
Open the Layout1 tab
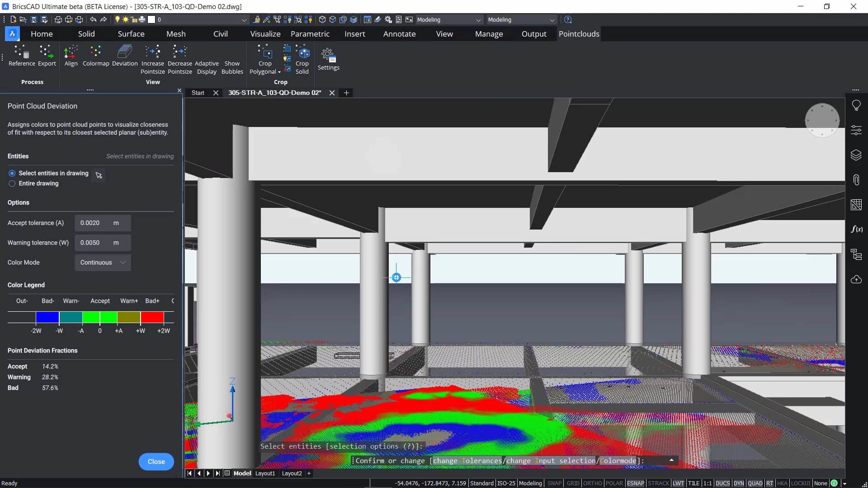click(265, 473)
